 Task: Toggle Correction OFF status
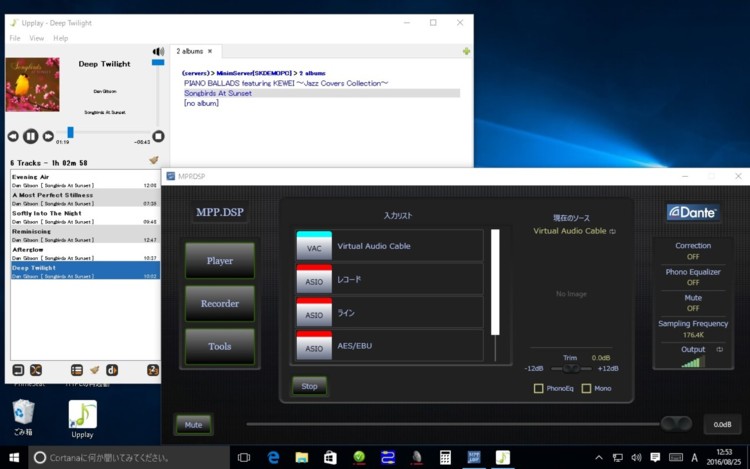(x=693, y=257)
